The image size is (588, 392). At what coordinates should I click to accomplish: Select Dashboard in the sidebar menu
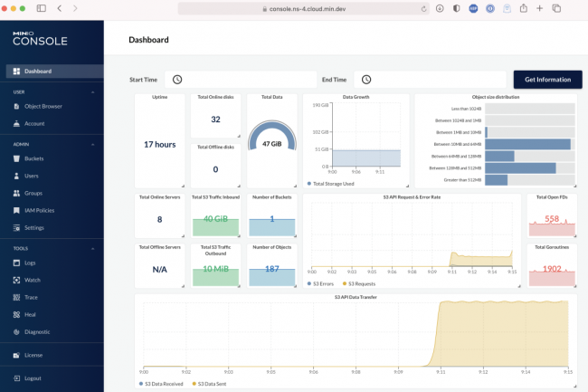pyautogui.click(x=37, y=72)
